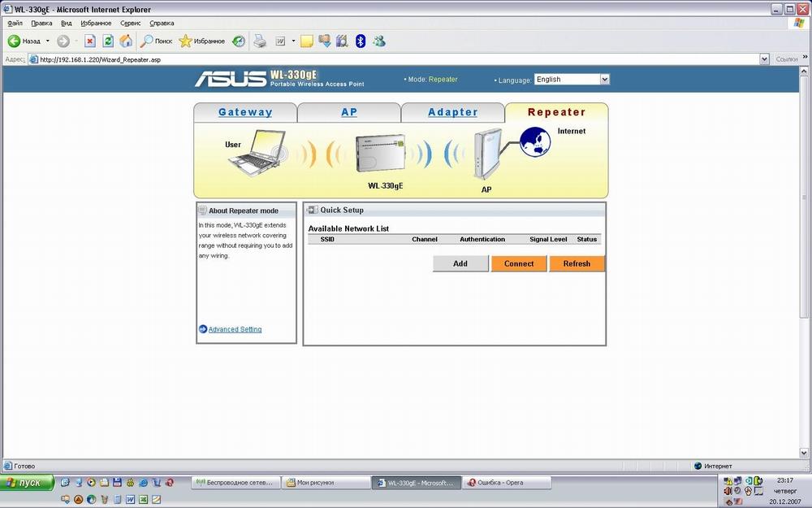
Task: Click the Print icon in toolbar
Action: pyautogui.click(x=260, y=41)
